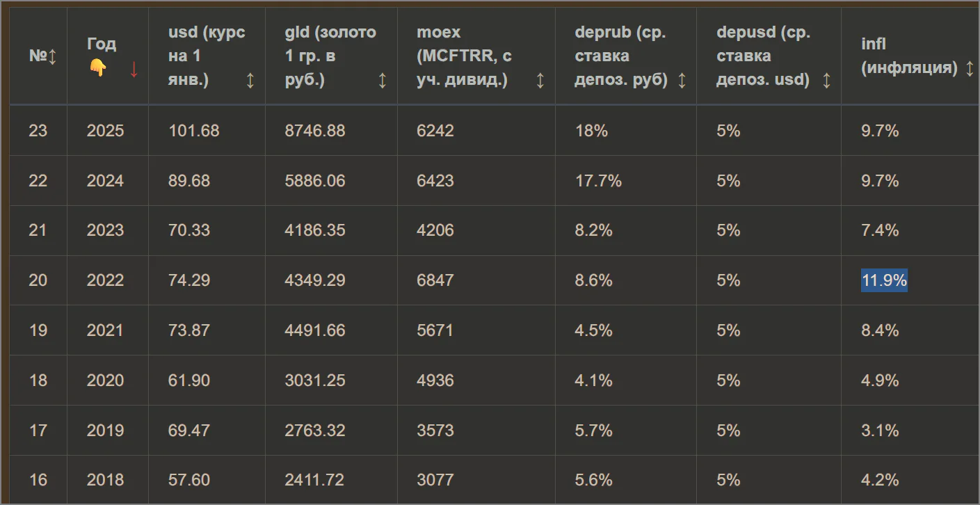Click the usd (курс на 1 янв.) header
The height and width of the screenshot is (505, 980).
tap(207, 56)
